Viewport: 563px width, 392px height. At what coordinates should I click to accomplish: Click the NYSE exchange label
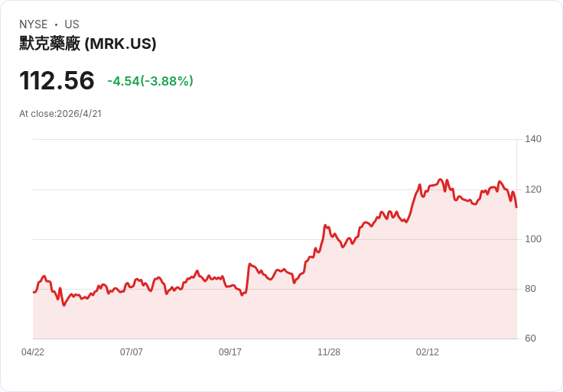click(x=34, y=24)
